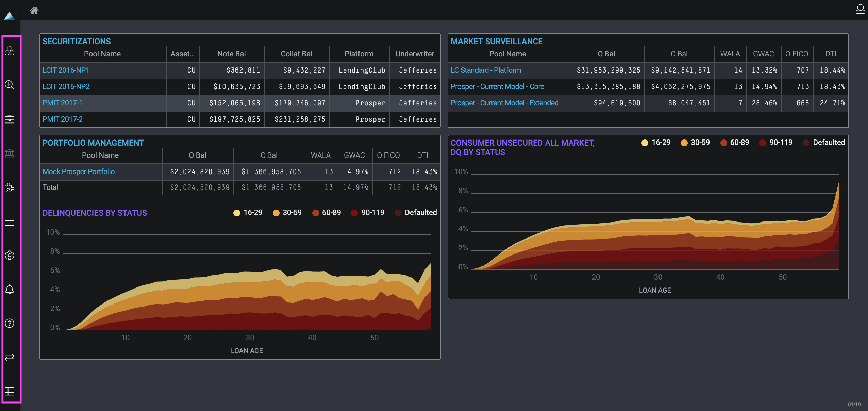Open the PMIT 2017-1 securitization link
Image resolution: width=868 pixels, height=411 pixels.
point(62,103)
